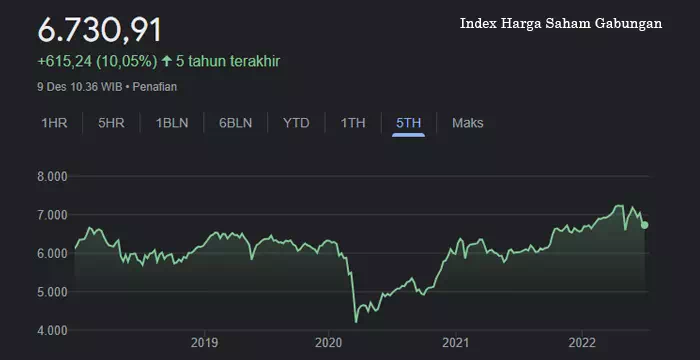The image size is (700, 360).
Task: Click the current price point on chart
Action: tap(644, 225)
